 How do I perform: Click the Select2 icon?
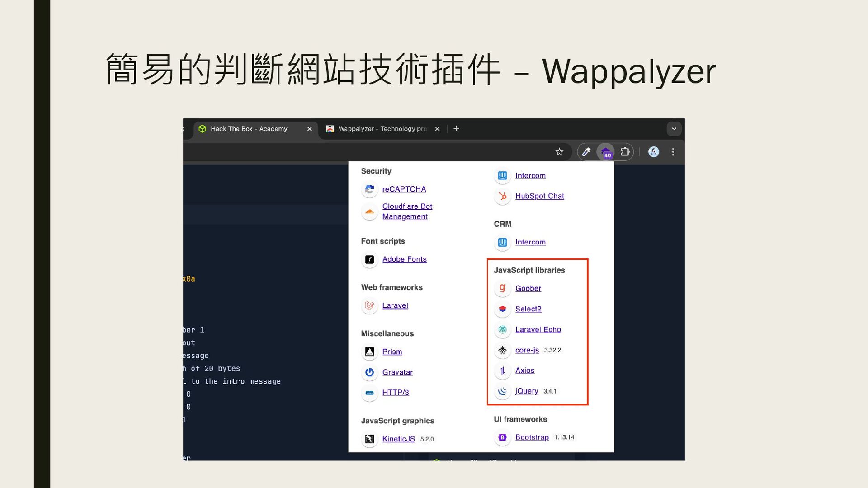[502, 309]
